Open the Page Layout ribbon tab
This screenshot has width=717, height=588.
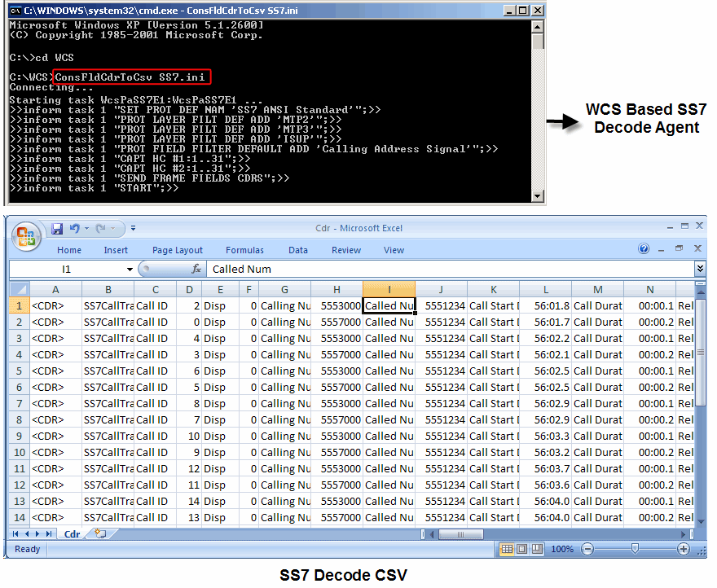pos(178,250)
